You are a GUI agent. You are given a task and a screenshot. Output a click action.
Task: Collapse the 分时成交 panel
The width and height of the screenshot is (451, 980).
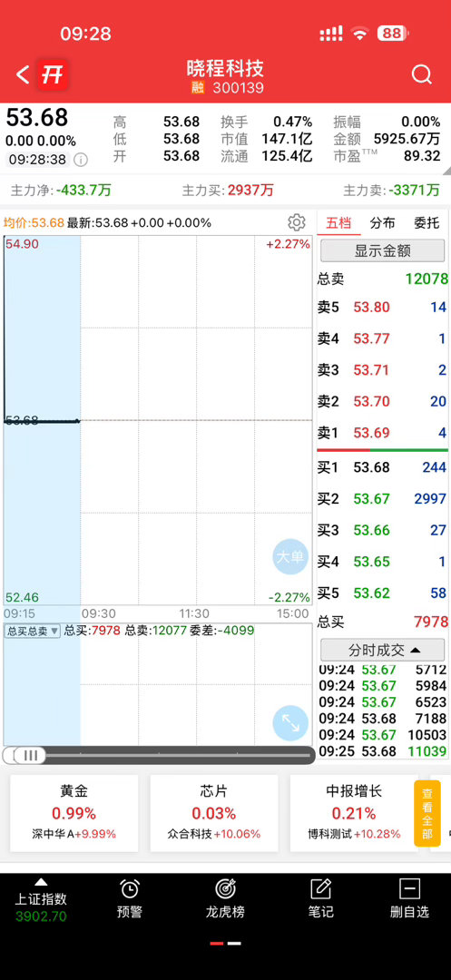tap(384, 650)
